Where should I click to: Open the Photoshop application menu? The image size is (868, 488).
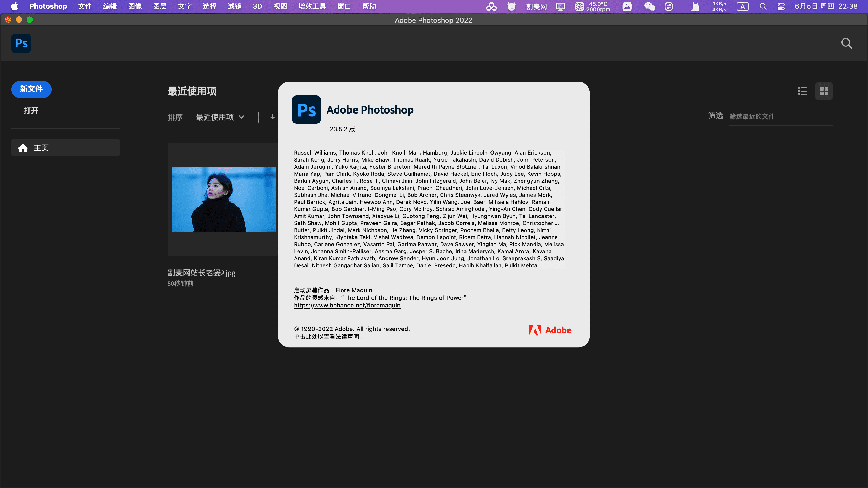(x=48, y=7)
